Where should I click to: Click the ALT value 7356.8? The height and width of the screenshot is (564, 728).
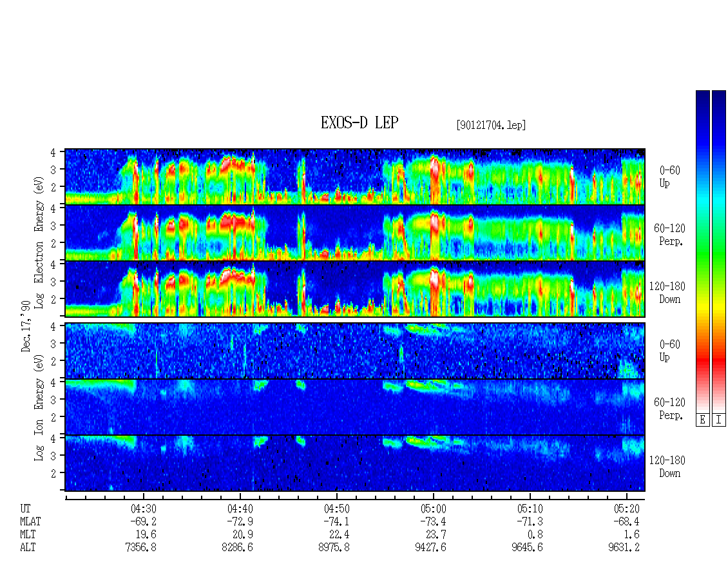pyautogui.click(x=140, y=548)
